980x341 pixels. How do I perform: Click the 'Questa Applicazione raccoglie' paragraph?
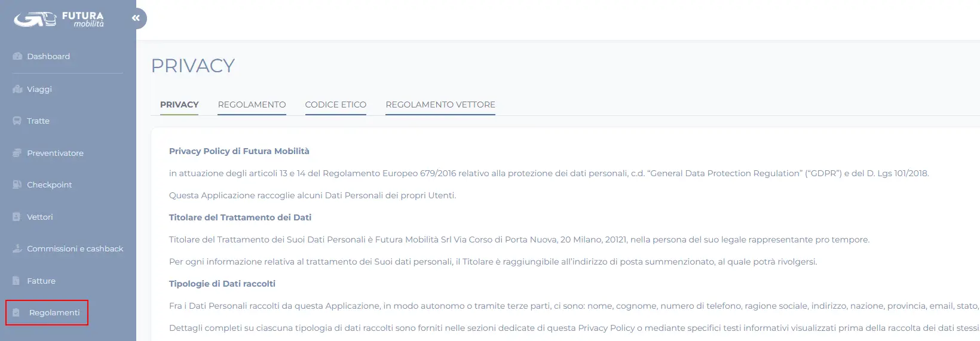click(x=313, y=195)
